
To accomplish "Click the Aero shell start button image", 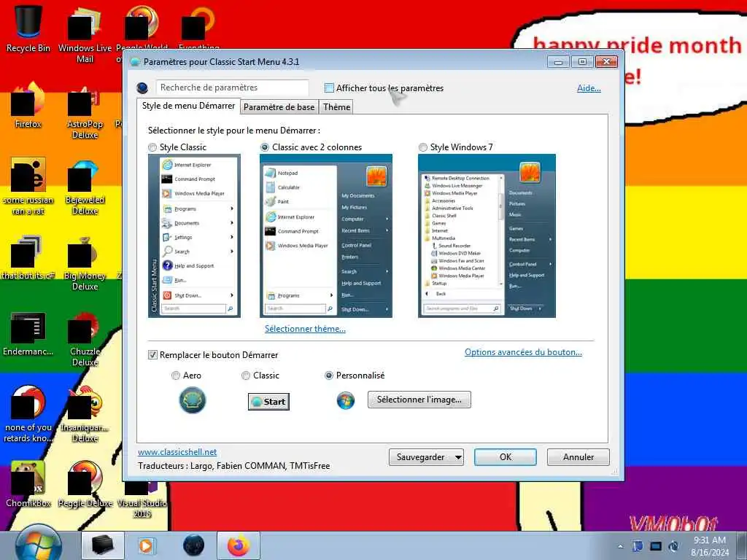I will (x=193, y=400).
